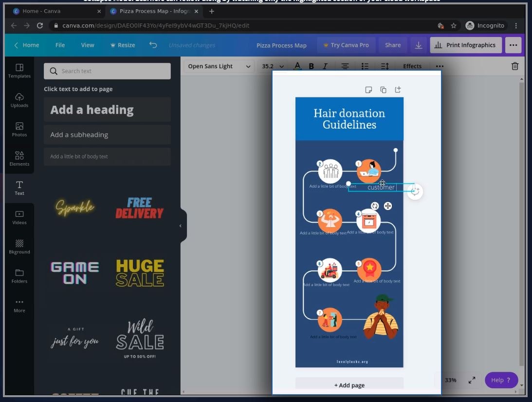This screenshot has height=402, width=532.
Task: Click the duplicate page icon above the canvas
Action: coord(383,90)
